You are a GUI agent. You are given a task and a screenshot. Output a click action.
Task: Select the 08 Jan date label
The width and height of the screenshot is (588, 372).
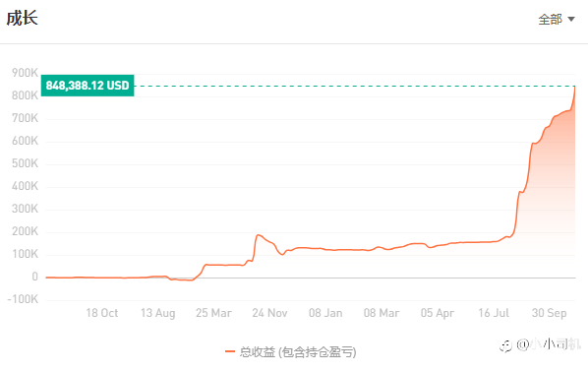325,313
